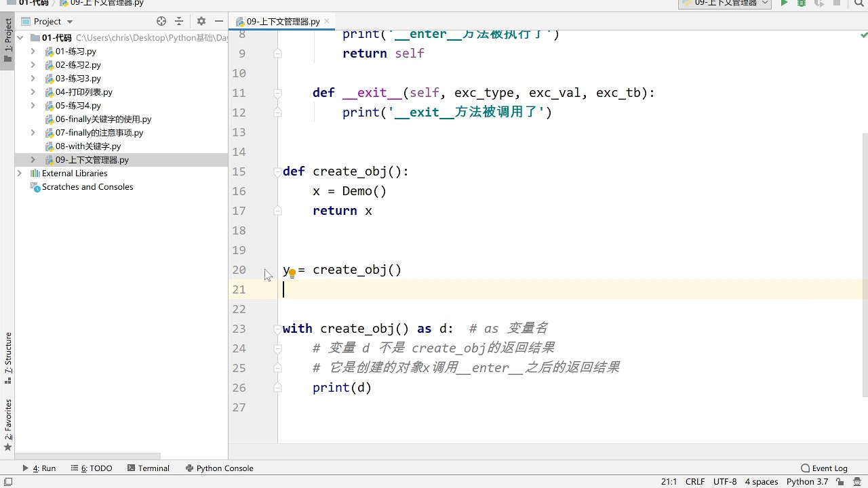Viewport: 868px width, 488px height.
Task: Locate current file with crosshair icon
Action: (161, 21)
